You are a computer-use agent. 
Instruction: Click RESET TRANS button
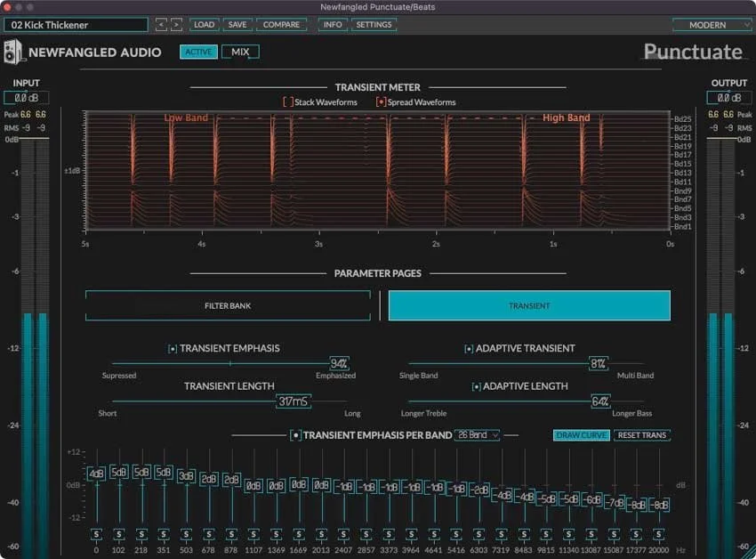642,435
